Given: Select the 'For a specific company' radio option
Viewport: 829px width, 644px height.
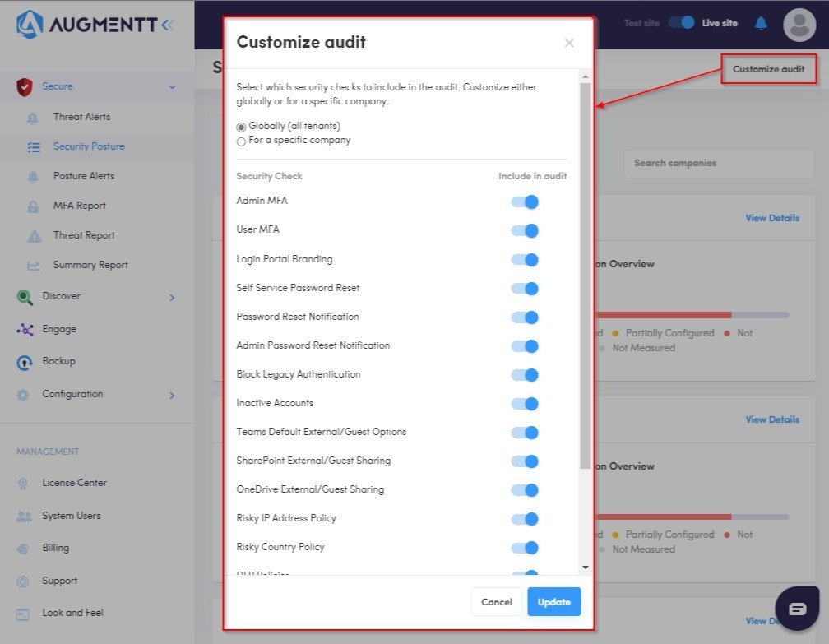Looking at the screenshot, I should [241, 141].
